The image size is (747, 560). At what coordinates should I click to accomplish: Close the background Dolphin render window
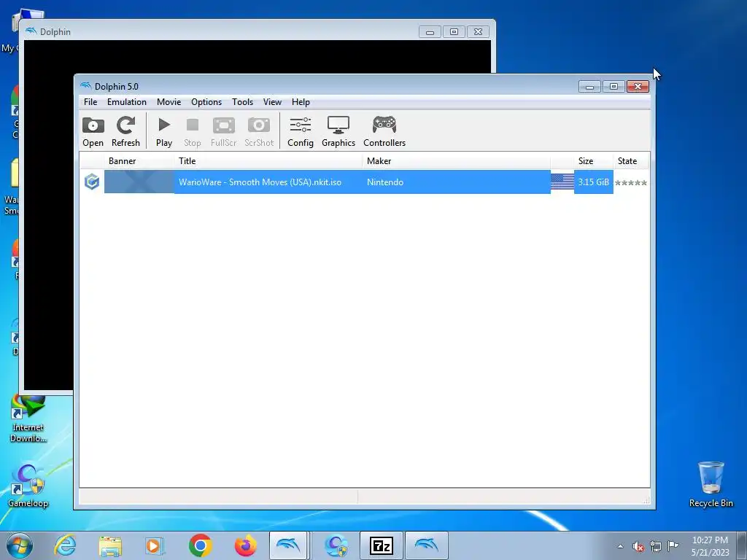tap(478, 32)
